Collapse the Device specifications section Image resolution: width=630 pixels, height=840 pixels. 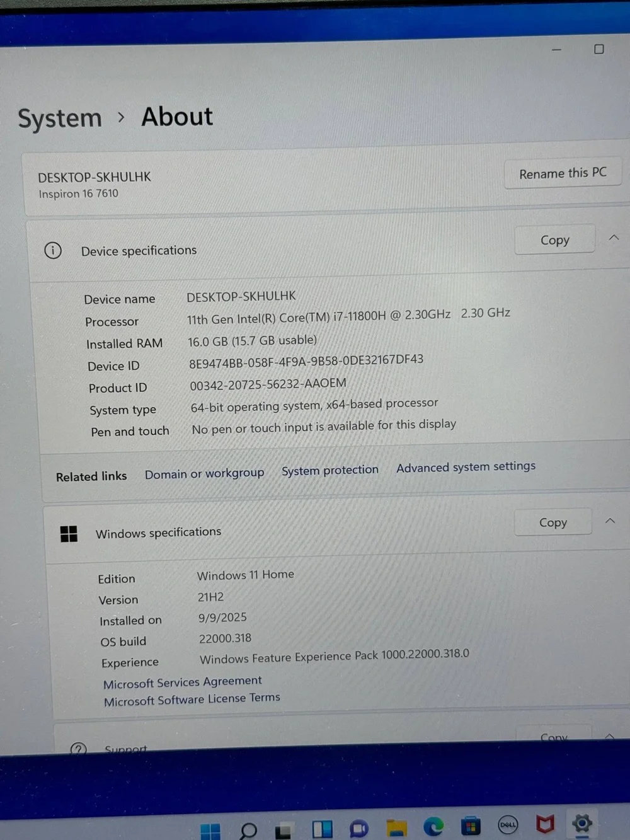(614, 238)
